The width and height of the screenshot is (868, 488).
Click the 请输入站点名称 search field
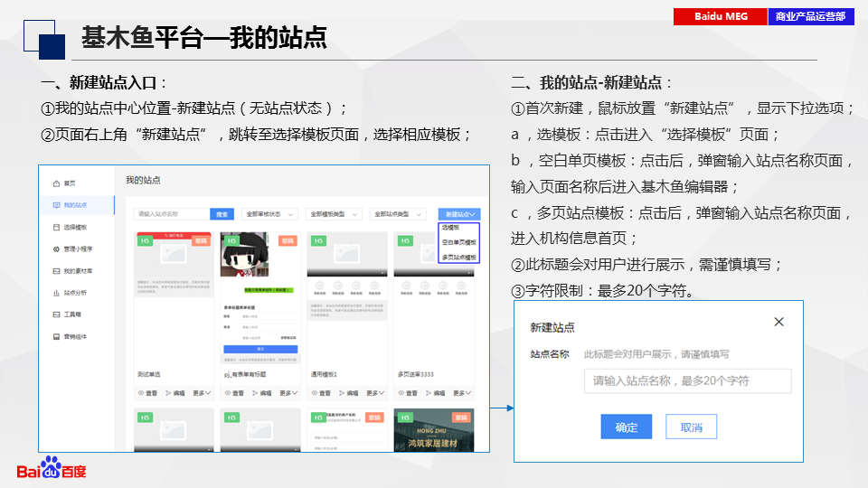(x=172, y=214)
